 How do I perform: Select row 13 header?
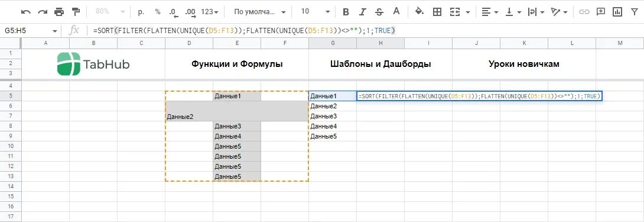[11, 176]
